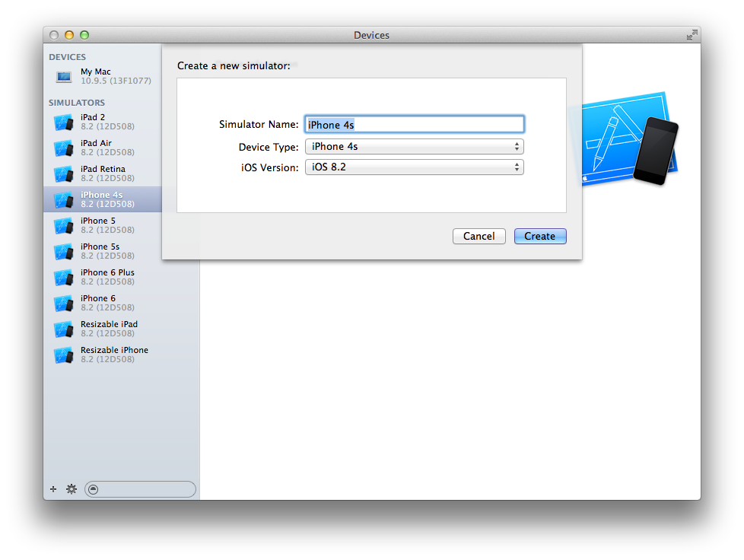Click the "Simulator Name:" label
Viewport: 744px width, 560px height.
(x=259, y=124)
